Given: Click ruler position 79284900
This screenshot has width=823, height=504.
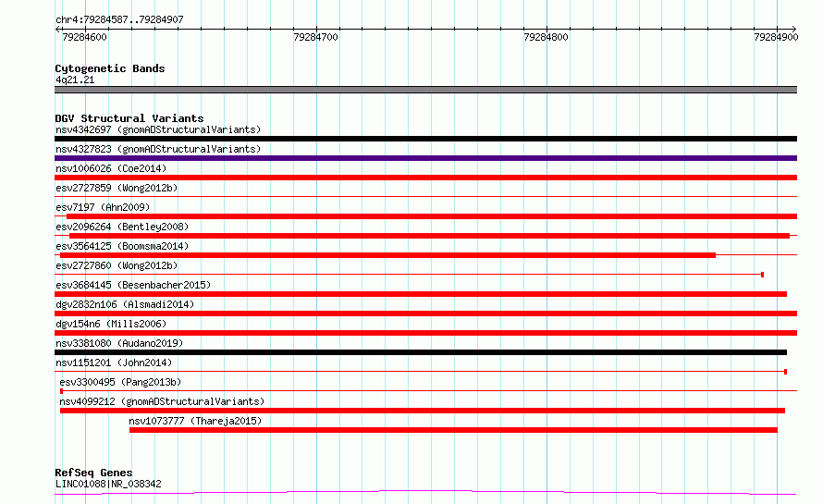Looking at the screenshot, I should pos(776,37).
